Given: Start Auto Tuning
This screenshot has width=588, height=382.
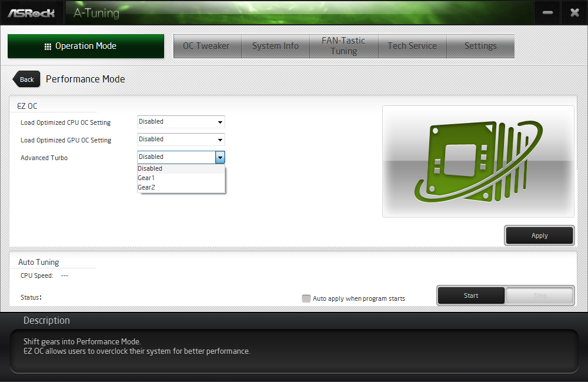Looking at the screenshot, I should pos(471,295).
